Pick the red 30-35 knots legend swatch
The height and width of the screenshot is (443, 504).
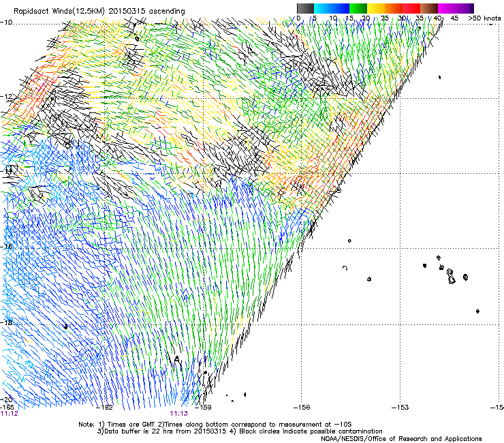pyautogui.click(x=411, y=8)
